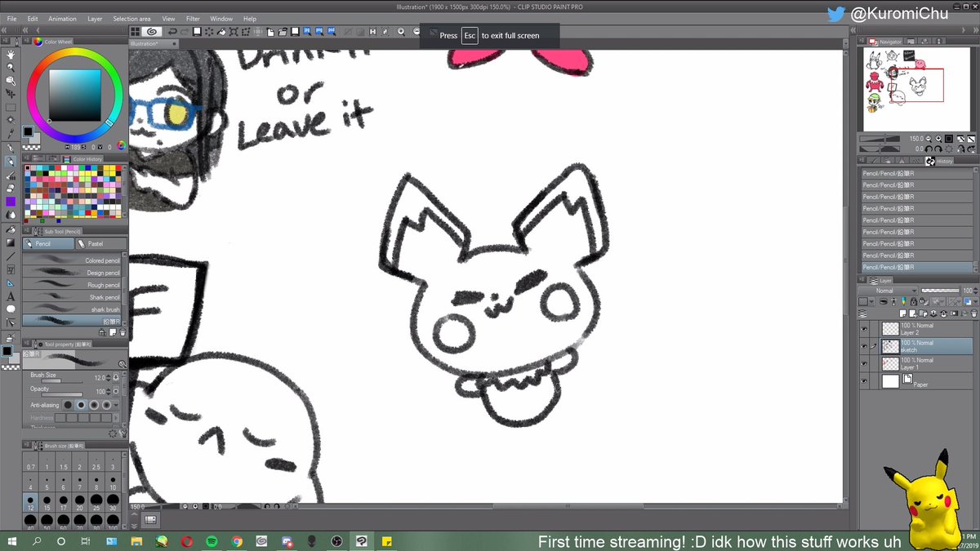Open the File menu
980x551 pixels.
click(x=12, y=18)
